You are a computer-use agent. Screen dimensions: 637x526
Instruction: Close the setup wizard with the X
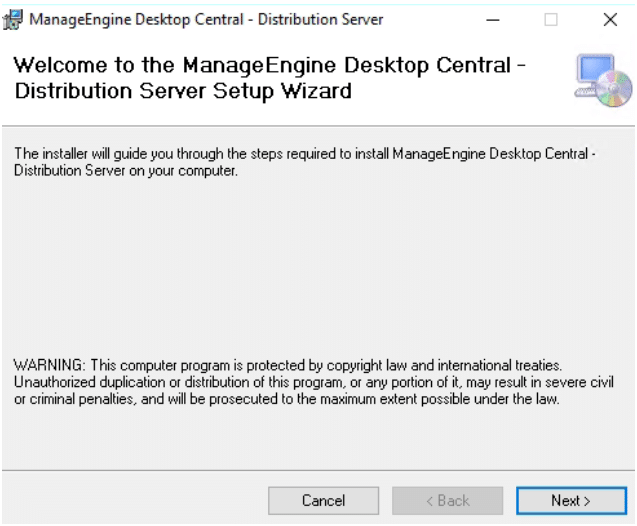coord(610,19)
